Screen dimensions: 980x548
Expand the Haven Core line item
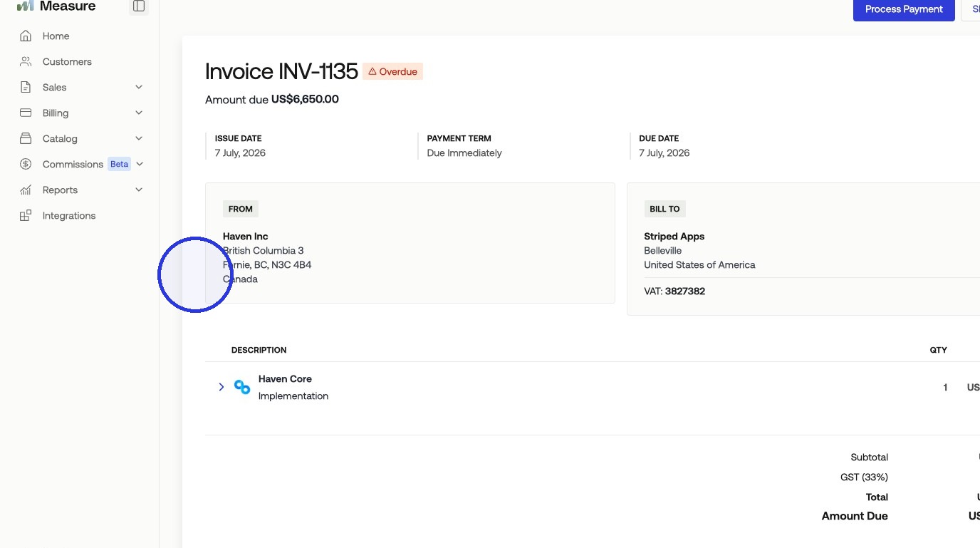(221, 387)
